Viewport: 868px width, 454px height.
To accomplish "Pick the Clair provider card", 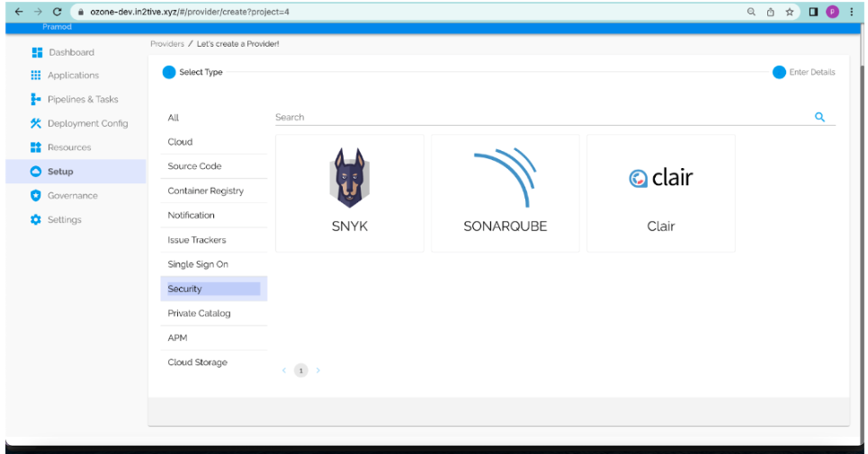I will coord(660,193).
